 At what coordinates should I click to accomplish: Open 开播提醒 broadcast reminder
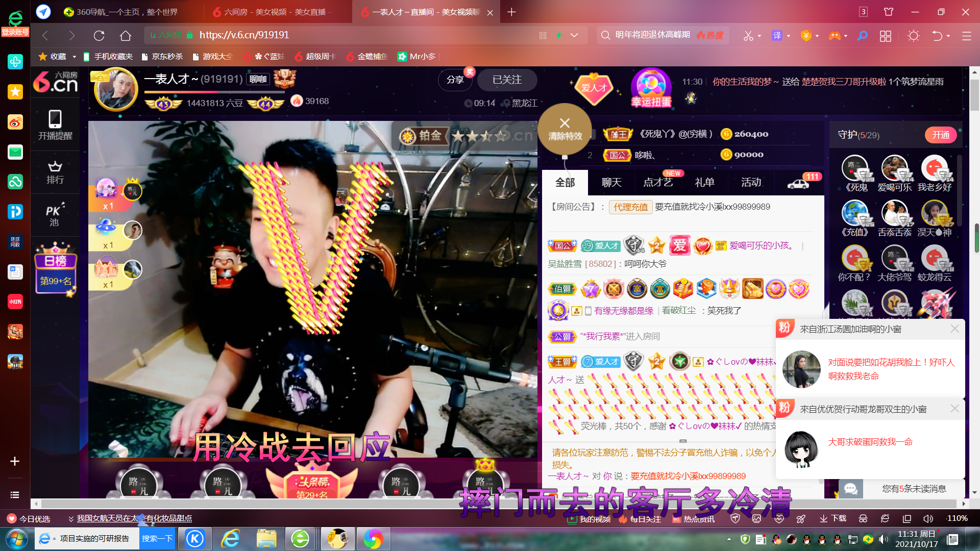tap(55, 125)
